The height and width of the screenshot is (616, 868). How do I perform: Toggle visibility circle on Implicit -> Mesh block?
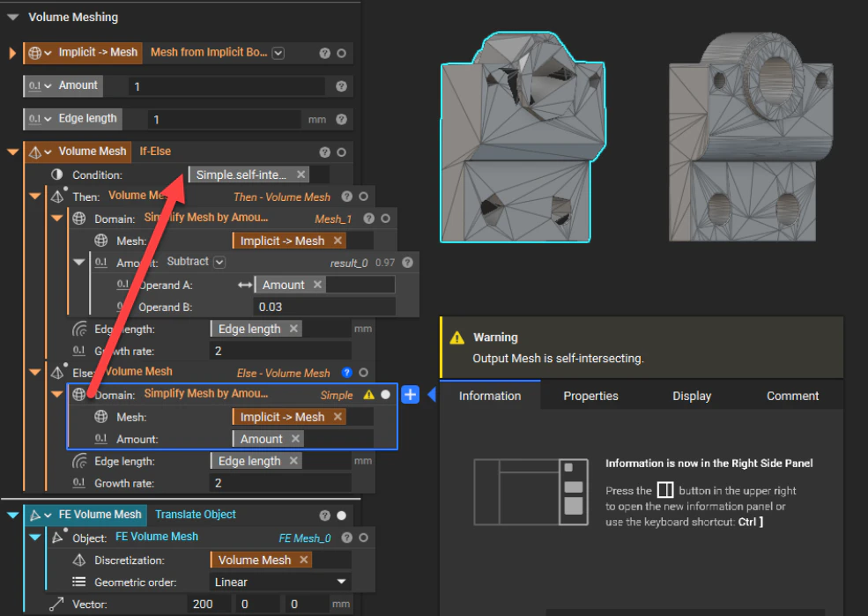point(341,53)
